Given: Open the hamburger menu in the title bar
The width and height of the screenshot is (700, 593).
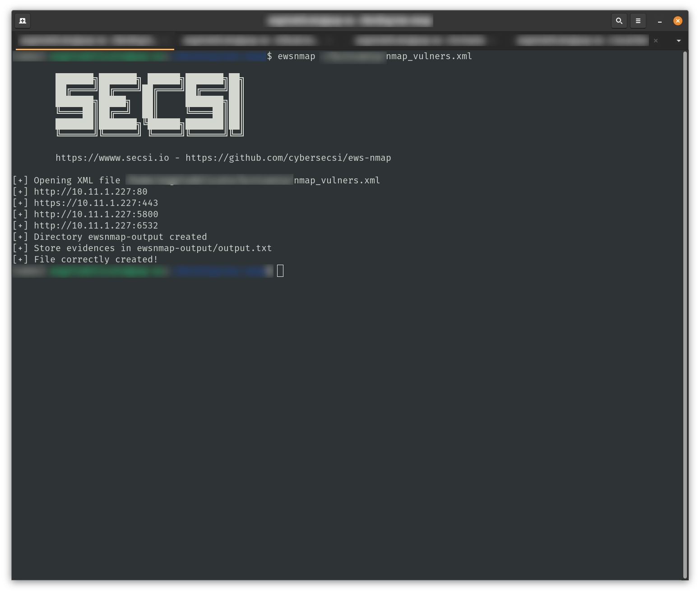Looking at the screenshot, I should pos(638,21).
